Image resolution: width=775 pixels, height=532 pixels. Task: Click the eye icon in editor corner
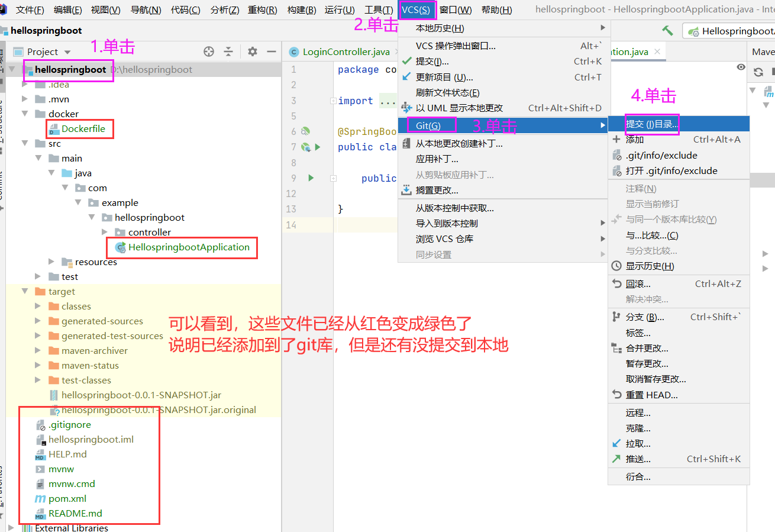pyautogui.click(x=741, y=67)
